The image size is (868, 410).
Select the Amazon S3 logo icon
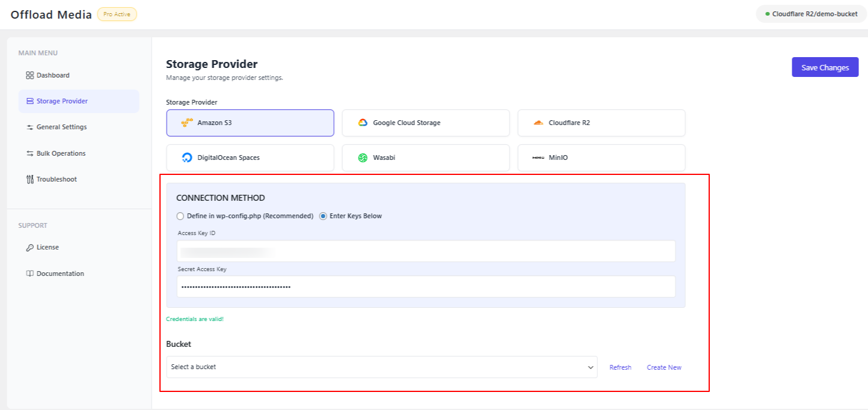pos(187,123)
